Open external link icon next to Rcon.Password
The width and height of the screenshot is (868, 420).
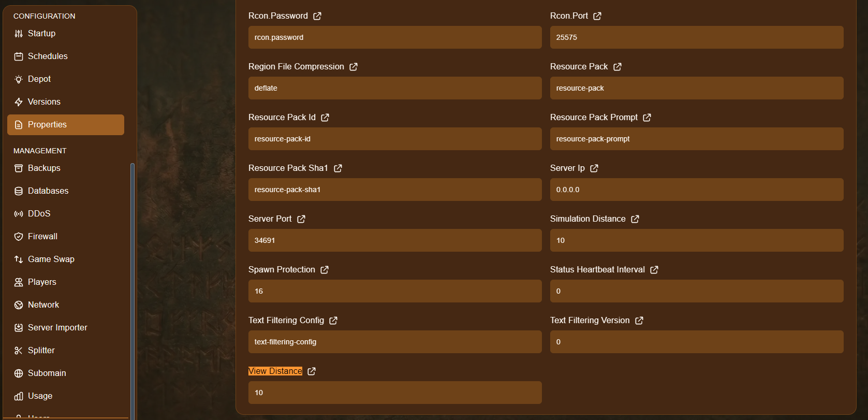pos(317,16)
